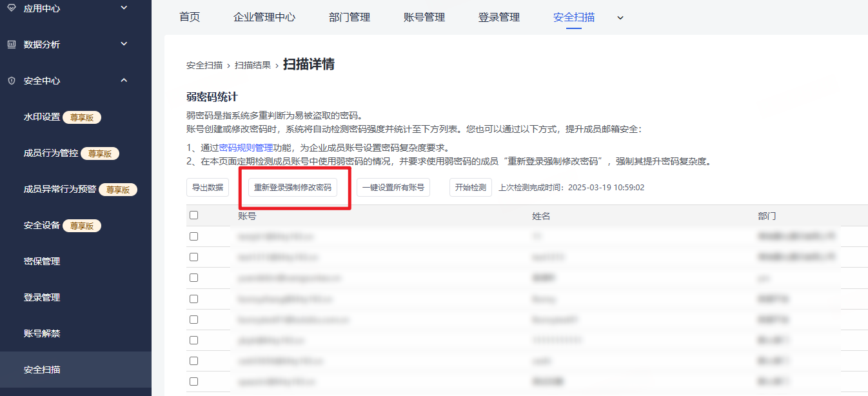Check the third account row checkbox
Image resolution: width=868 pixels, height=396 pixels.
coord(194,278)
